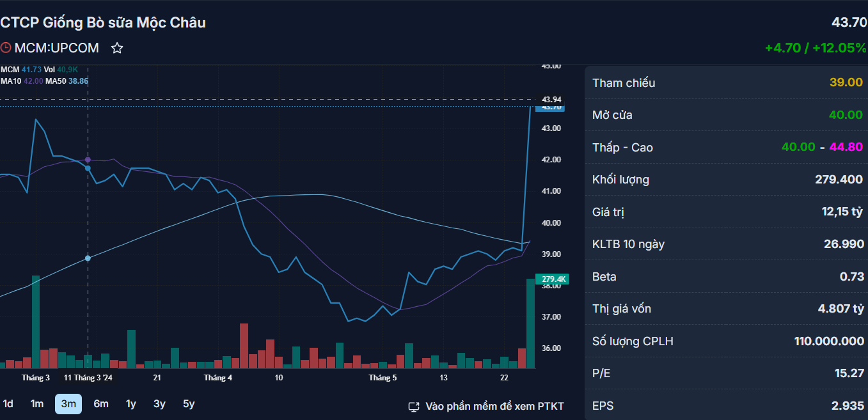Screen dimensions: 868x420
Task: Click the Mở cửa value 40.00
Action: (x=846, y=115)
